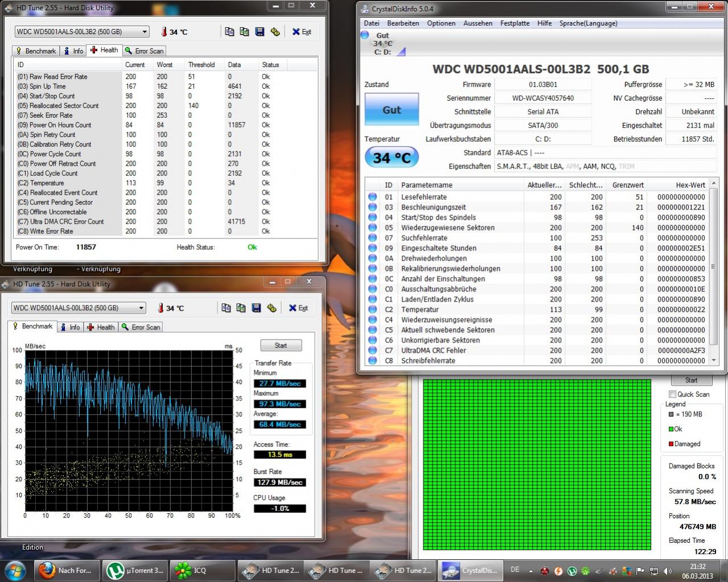
Task: Click the options icon in top HD Tune toolbar
Action: pyautogui.click(x=275, y=32)
